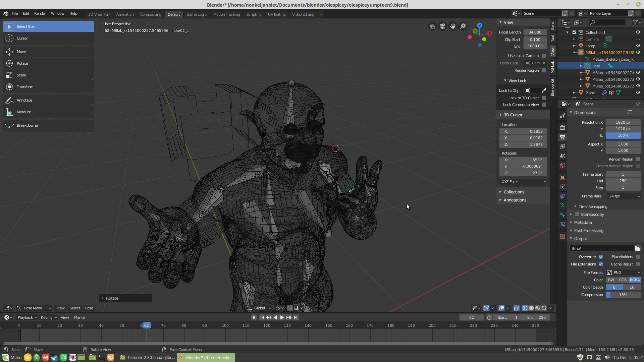Viewport: 644px width, 362px height.
Task: Switch to wireframe shading mode
Action: (x=525, y=308)
